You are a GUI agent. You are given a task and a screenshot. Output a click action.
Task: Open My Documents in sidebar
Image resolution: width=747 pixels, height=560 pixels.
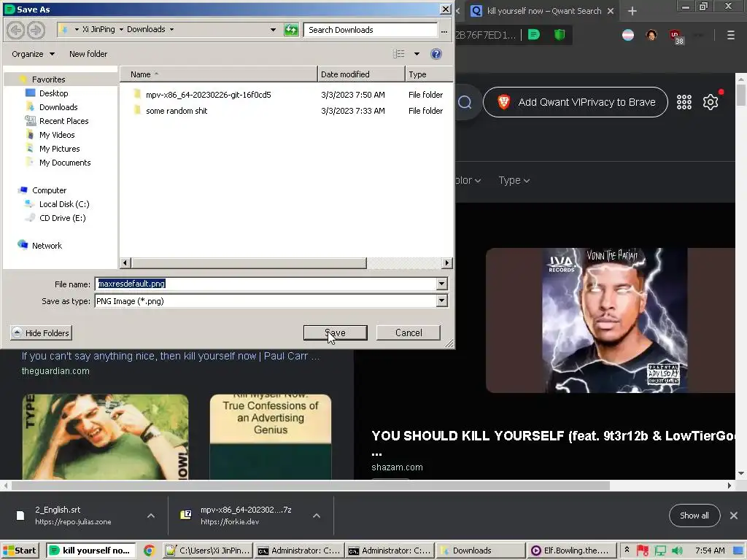pyautogui.click(x=65, y=163)
